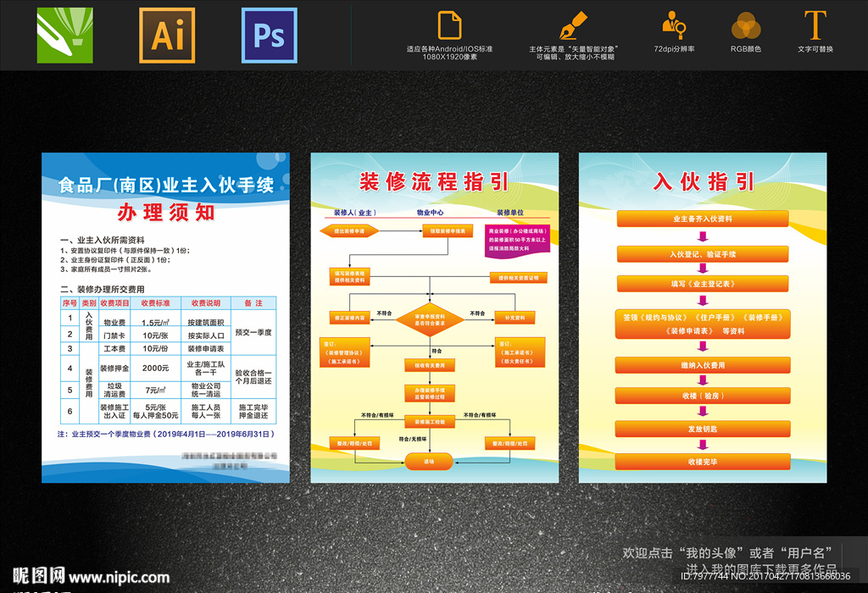Click the '修正装修内容' flowchart box
The image size is (868, 593).
point(350,318)
